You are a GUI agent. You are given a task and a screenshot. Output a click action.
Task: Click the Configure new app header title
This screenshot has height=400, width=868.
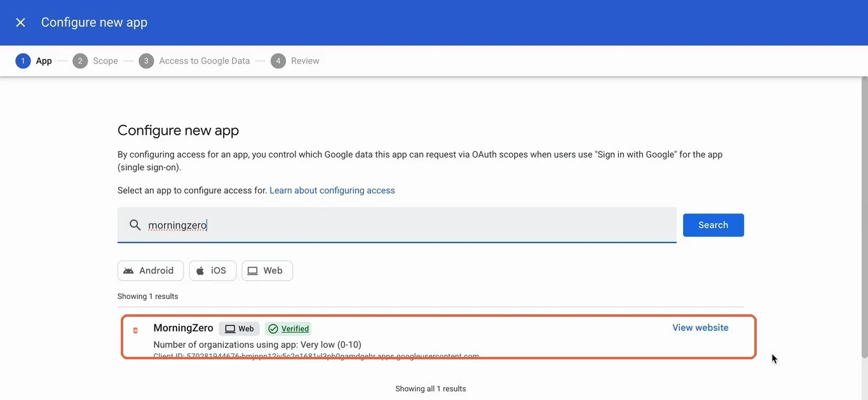tap(94, 22)
